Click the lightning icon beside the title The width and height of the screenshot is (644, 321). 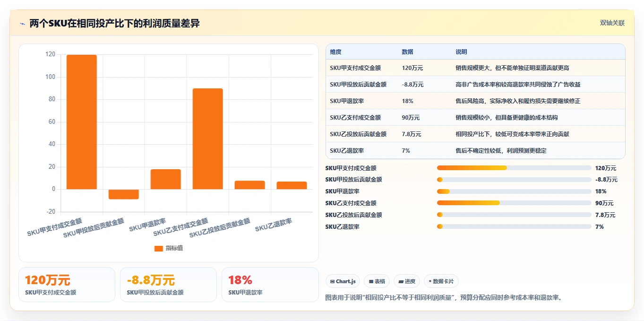pos(23,24)
